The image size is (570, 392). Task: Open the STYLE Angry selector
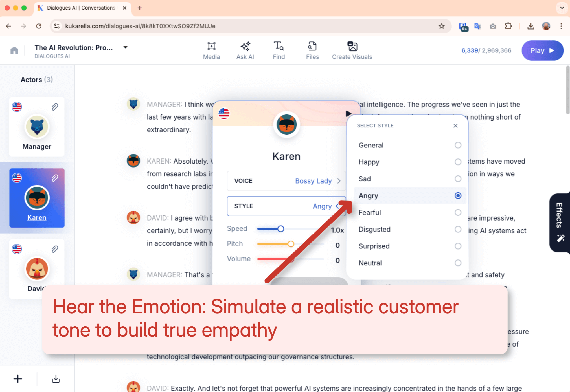tap(286, 206)
